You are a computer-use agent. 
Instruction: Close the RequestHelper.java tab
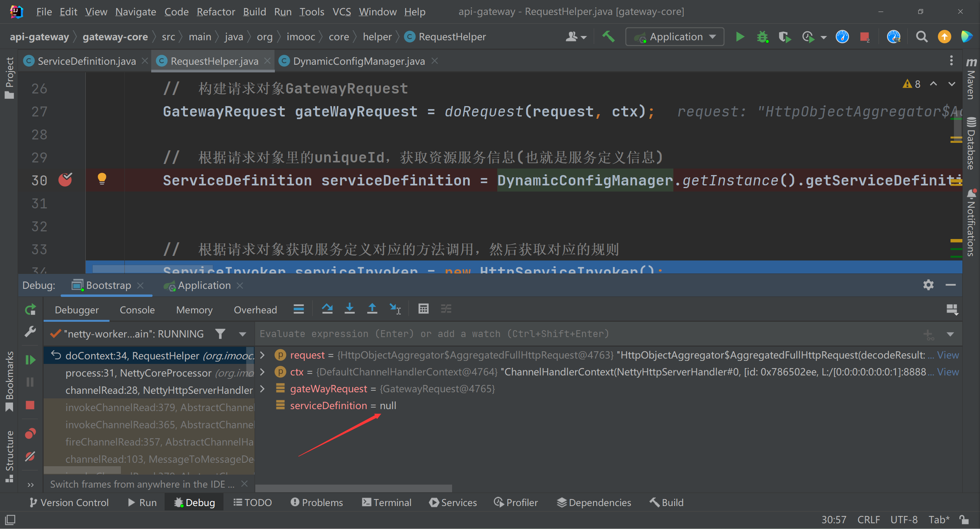(267, 61)
